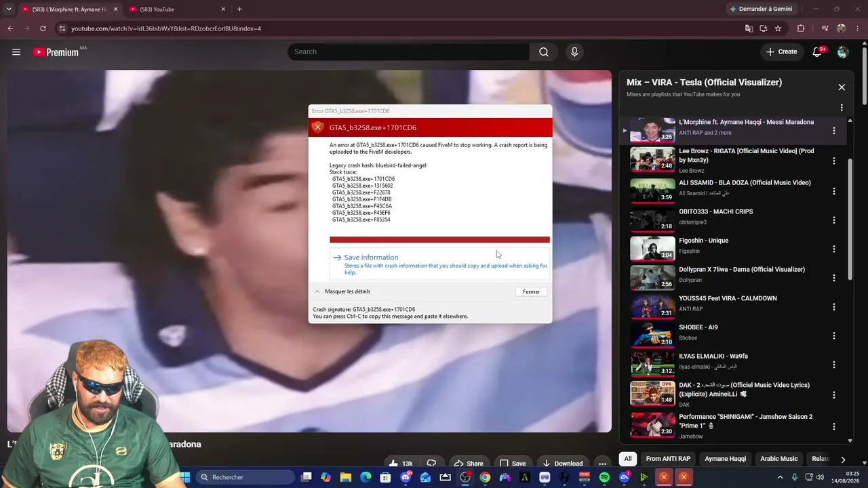Open File Explorer from the taskbar
Screen dimensions: 868x488
346,477
